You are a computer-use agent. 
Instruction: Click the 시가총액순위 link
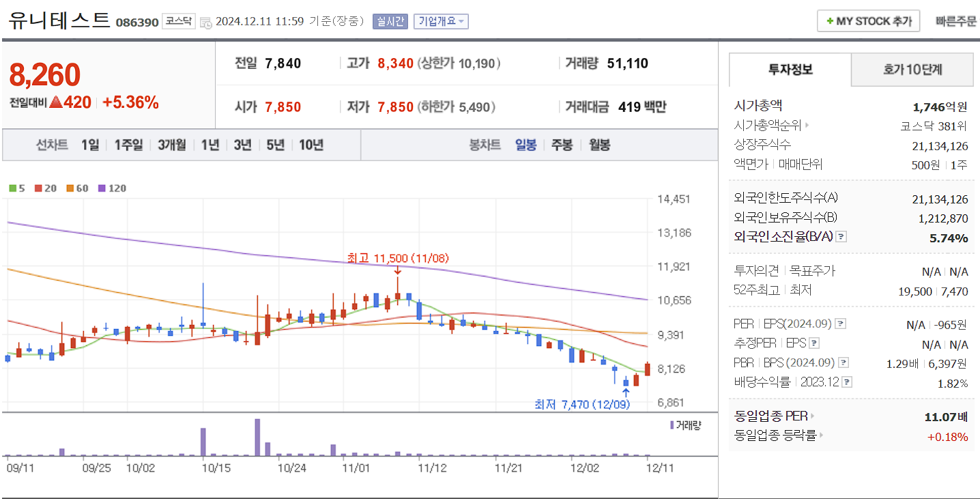768,126
